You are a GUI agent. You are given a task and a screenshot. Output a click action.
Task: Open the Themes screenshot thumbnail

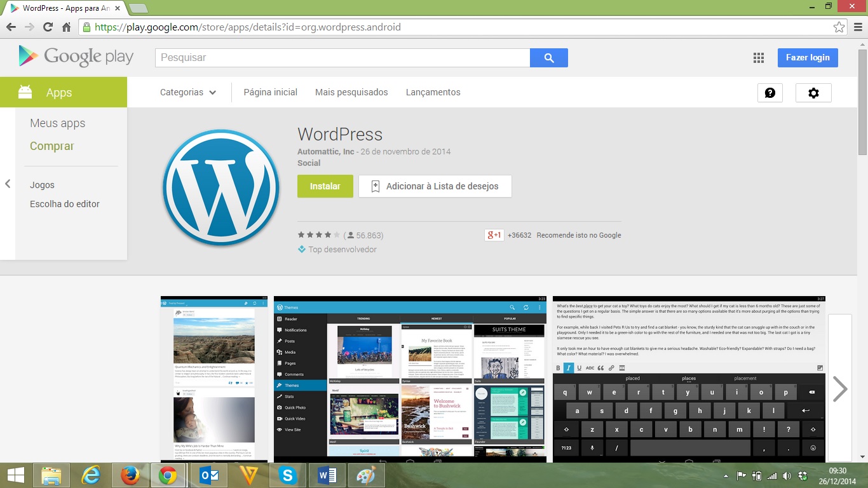tap(410, 379)
